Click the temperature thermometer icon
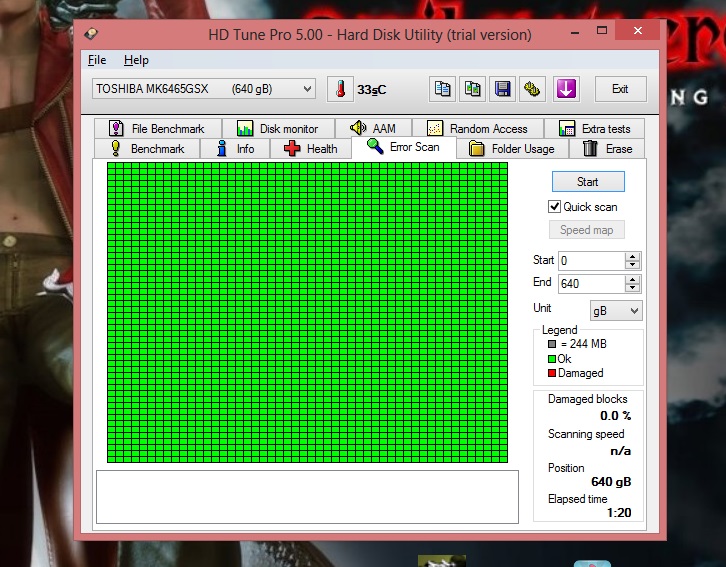 [340, 89]
